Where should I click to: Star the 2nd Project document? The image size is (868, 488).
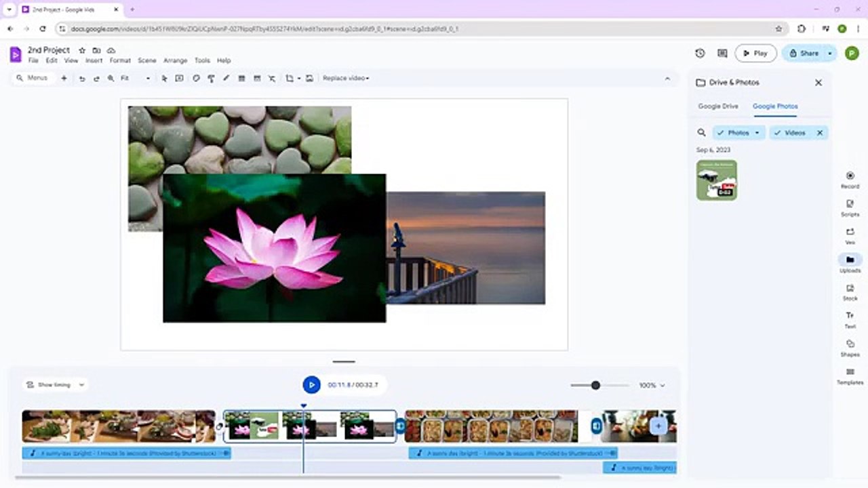point(82,50)
